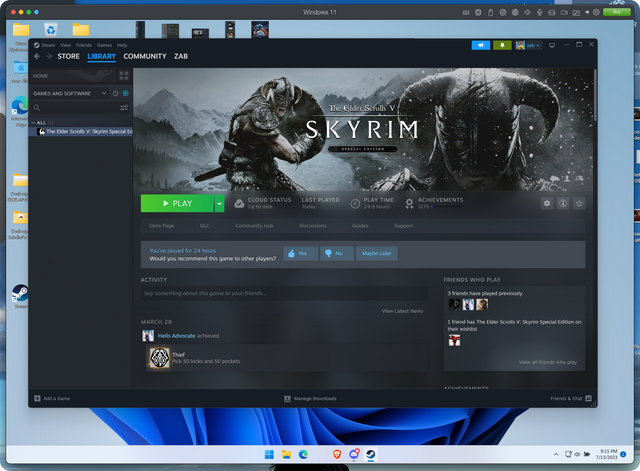The height and width of the screenshot is (471, 640).
Task: Open advanced filters icon beside search
Action: [x=125, y=107]
